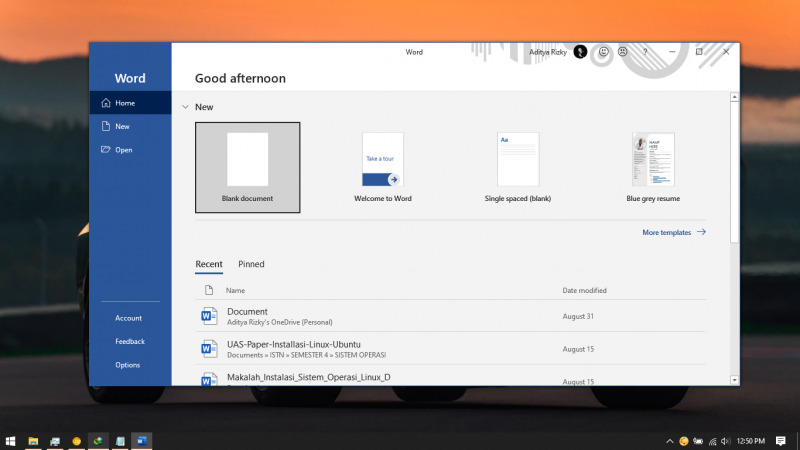Screen dimensions: 800x450
Task: Switch to the Recent tab
Action: point(209,264)
